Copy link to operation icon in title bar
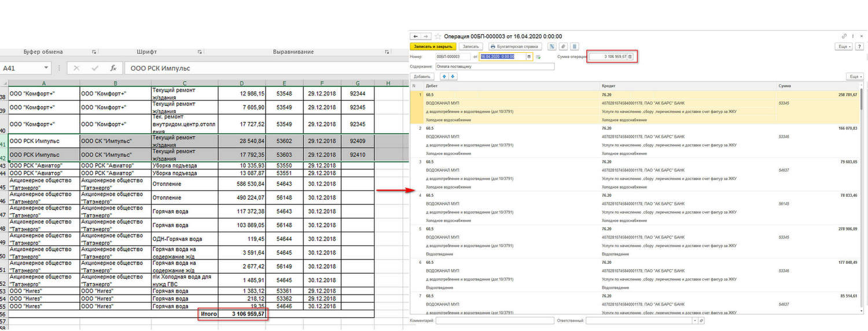This screenshot has width=868, height=331. tap(844, 36)
